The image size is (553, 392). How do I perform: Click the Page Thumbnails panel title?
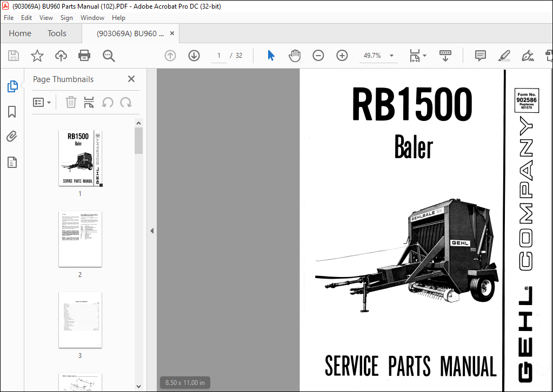click(63, 79)
